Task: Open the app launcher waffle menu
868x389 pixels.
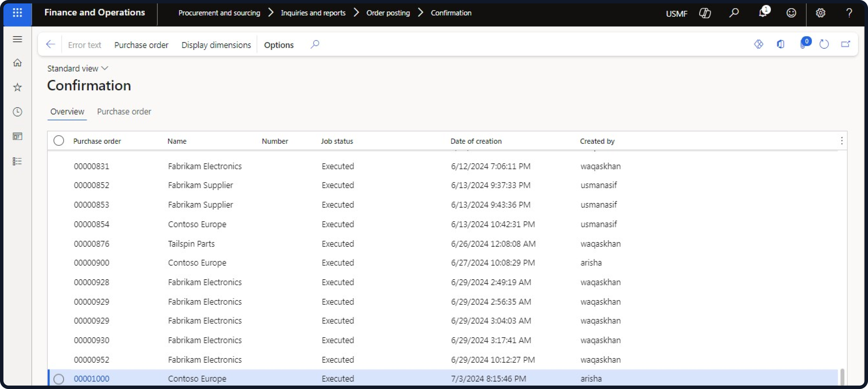Action: 17,13
